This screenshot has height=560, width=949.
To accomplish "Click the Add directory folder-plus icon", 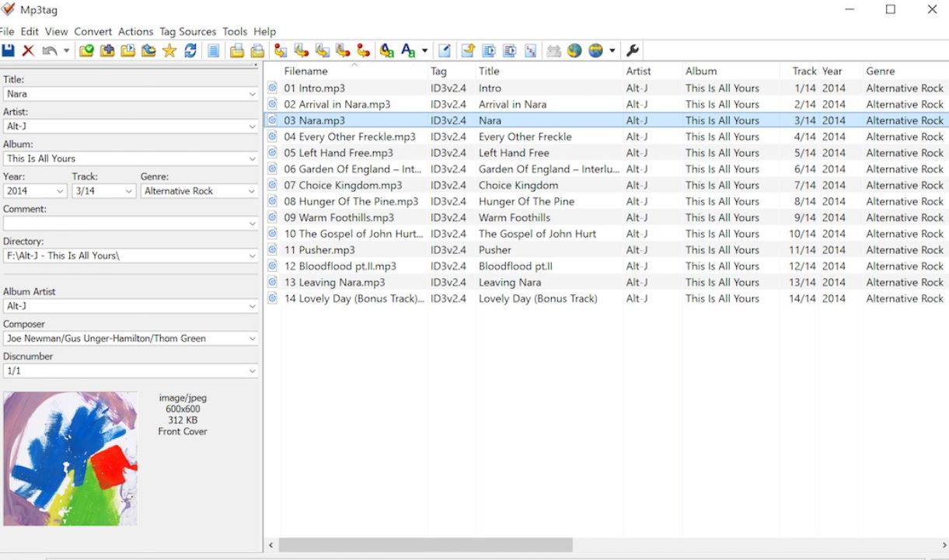I will click(x=107, y=50).
